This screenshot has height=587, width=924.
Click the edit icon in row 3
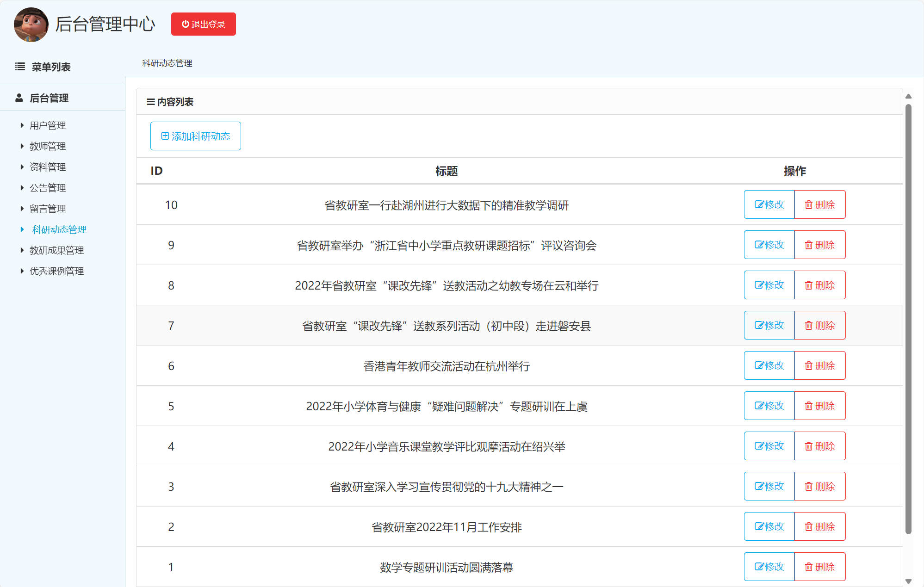(759, 486)
